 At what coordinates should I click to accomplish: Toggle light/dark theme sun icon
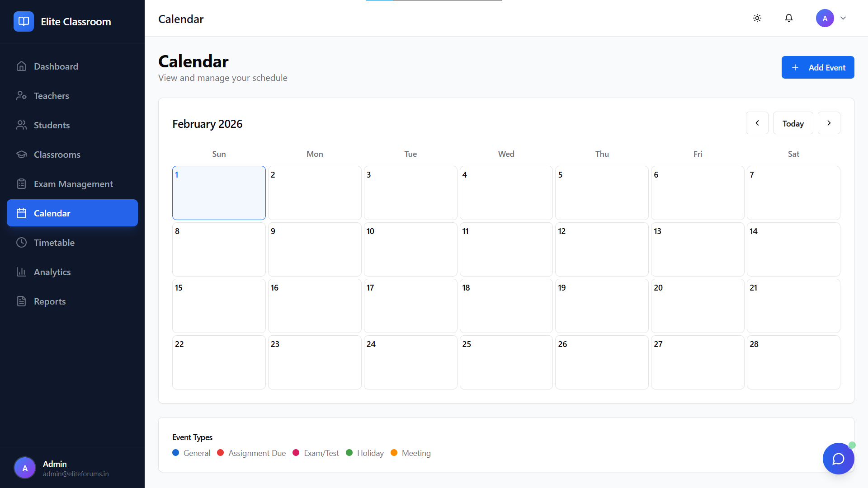757,18
